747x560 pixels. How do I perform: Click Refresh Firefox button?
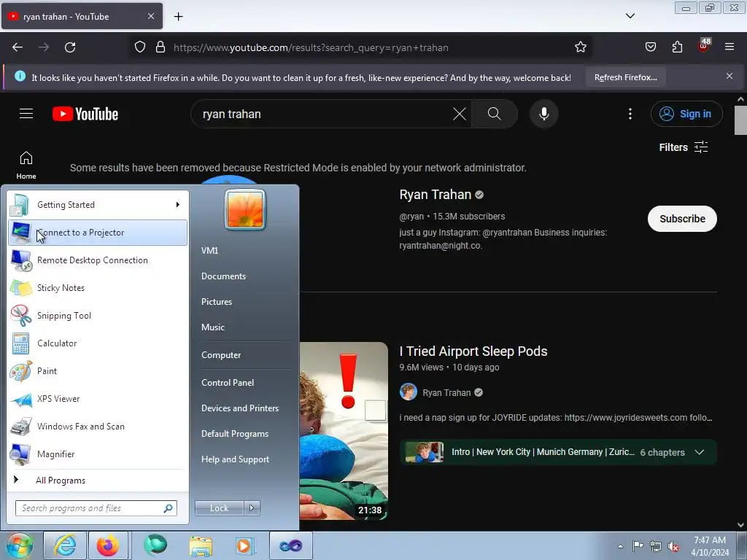[625, 77]
